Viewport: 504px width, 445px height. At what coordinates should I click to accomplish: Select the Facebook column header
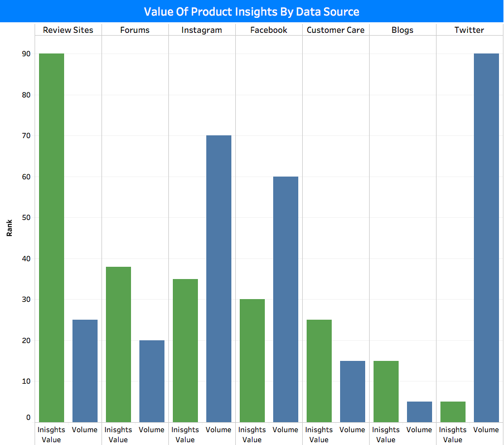(x=269, y=30)
